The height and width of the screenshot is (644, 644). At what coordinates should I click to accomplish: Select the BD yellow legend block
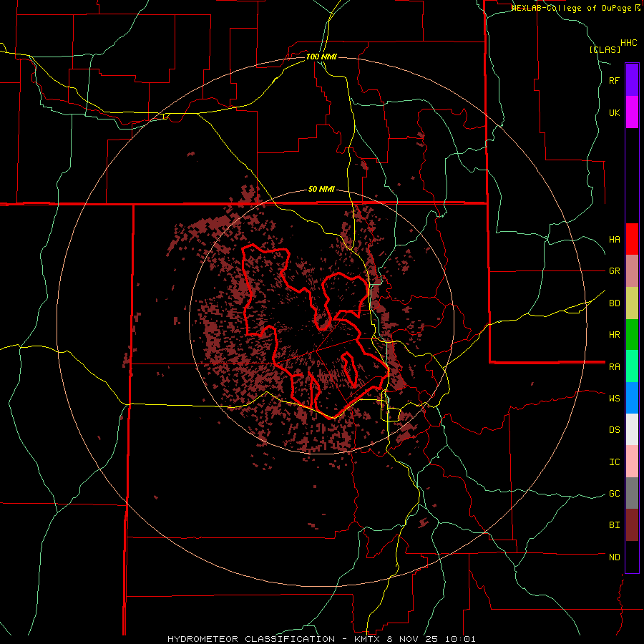(x=632, y=303)
